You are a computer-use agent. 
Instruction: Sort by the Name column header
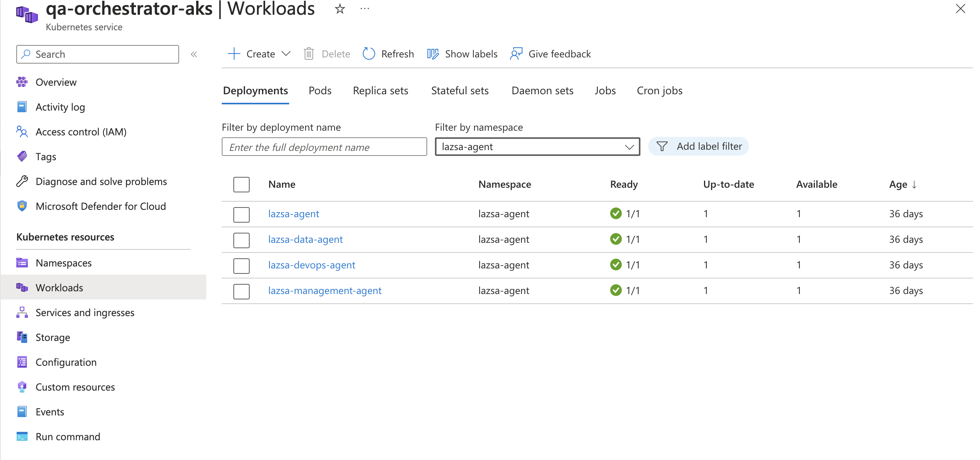[282, 184]
